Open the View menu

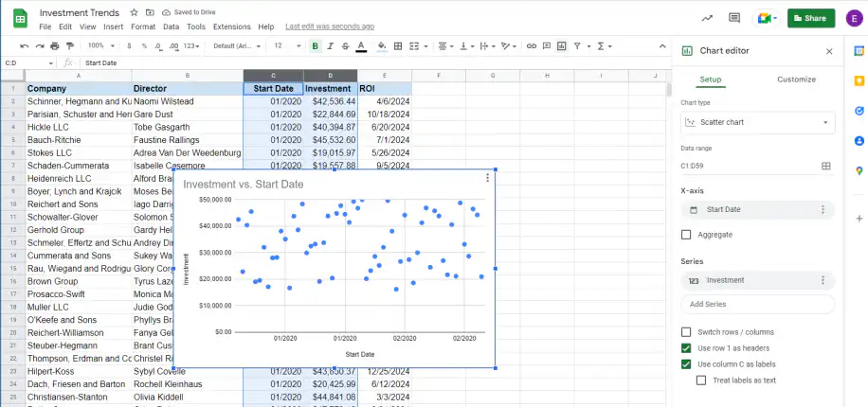pos(87,27)
